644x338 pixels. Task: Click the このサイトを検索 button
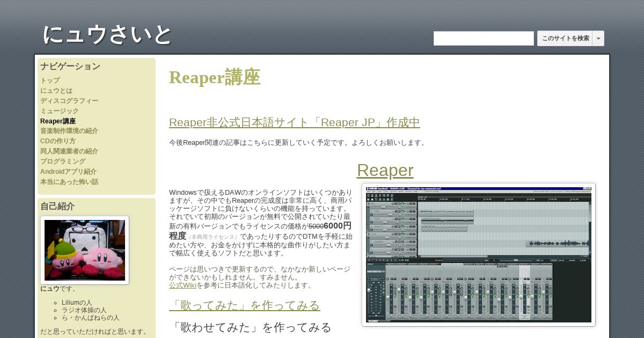tap(565, 38)
